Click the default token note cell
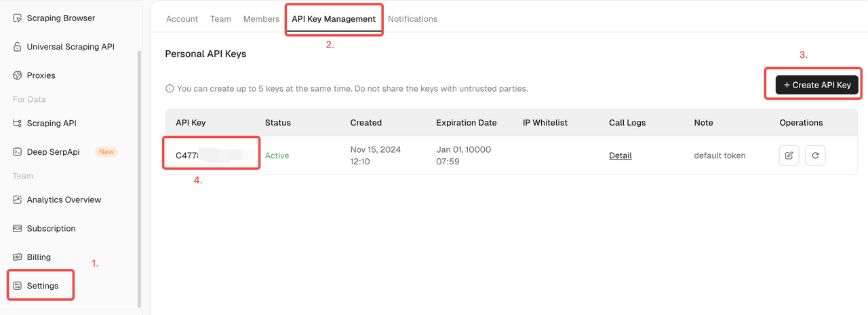The height and width of the screenshot is (315, 868). 719,155
